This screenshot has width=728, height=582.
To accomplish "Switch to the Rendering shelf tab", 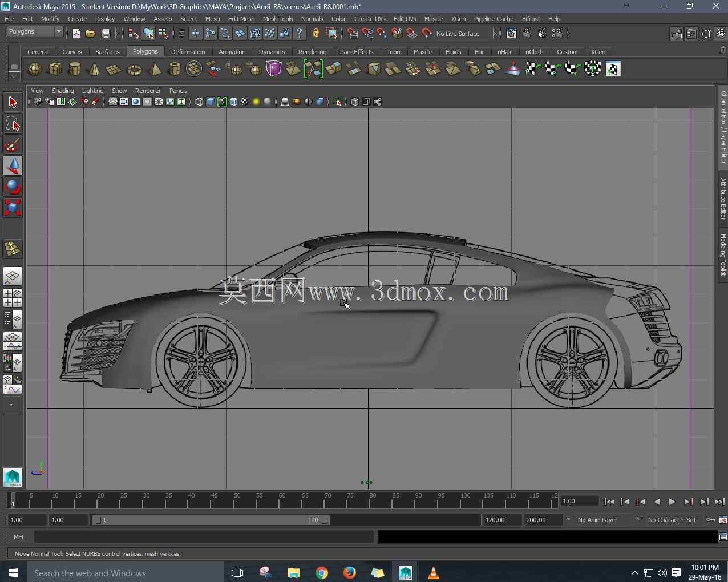I will click(312, 52).
